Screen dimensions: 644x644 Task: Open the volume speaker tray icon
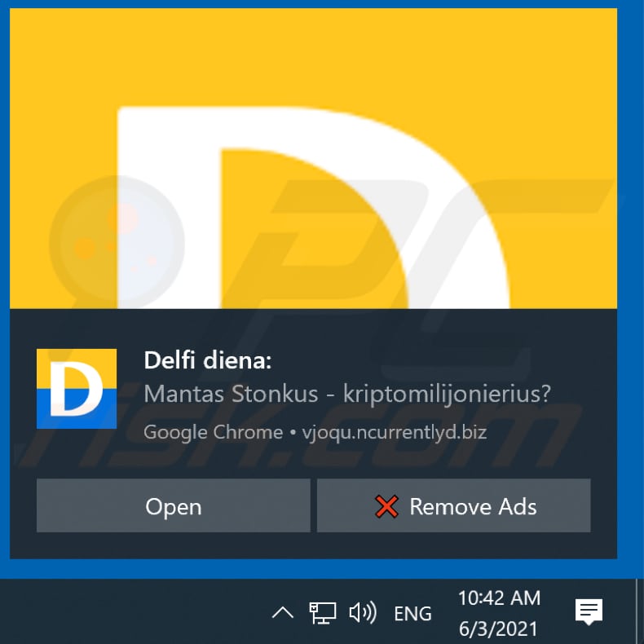pyautogui.click(x=363, y=613)
